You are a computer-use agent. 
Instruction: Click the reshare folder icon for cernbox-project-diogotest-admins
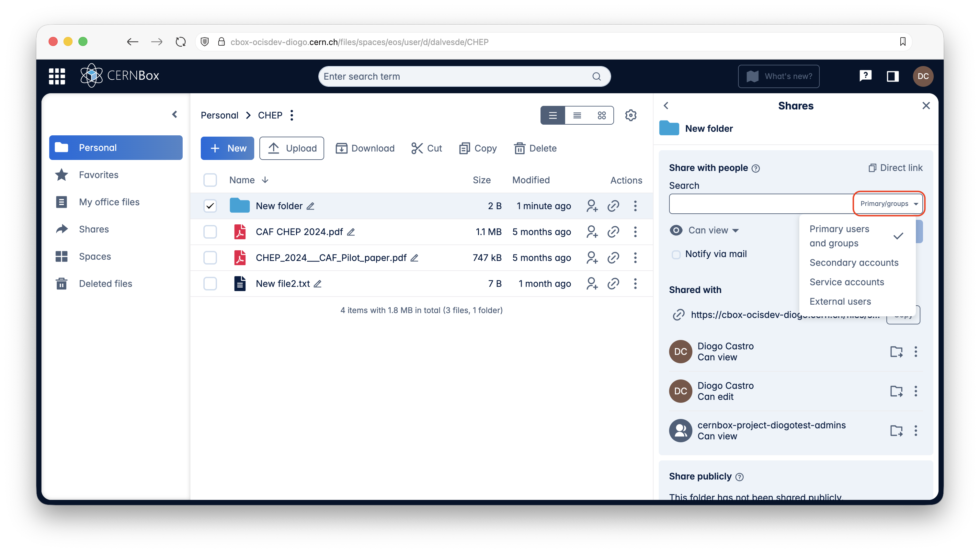point(896,431)
